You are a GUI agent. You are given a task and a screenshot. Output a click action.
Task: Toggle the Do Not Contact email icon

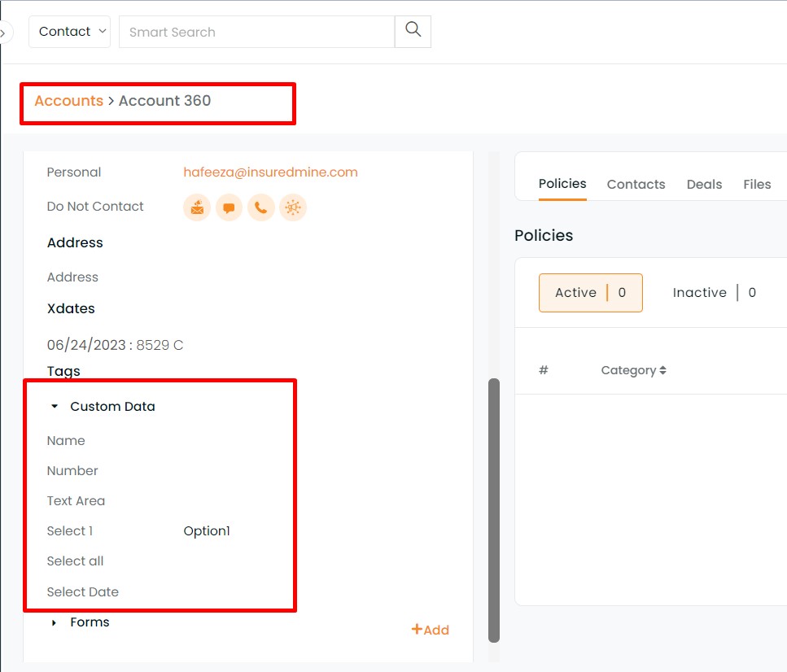coord(197,207)
